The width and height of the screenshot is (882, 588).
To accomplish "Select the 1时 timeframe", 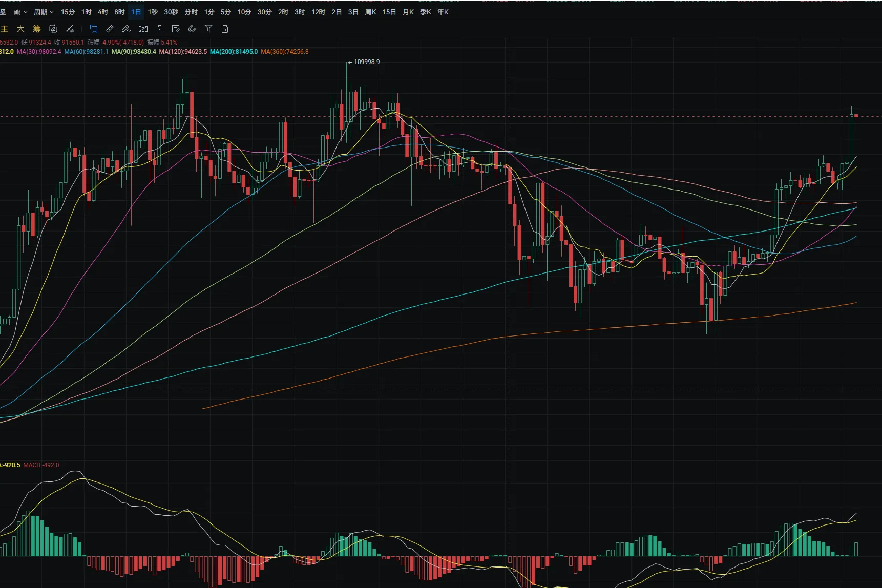I will click(x=87, y=12).
